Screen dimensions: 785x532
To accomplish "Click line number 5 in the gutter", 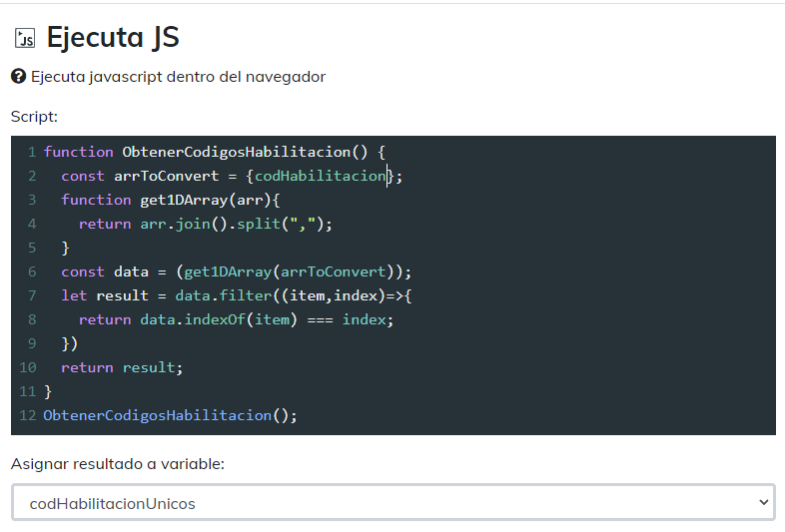I will point(32,248).
